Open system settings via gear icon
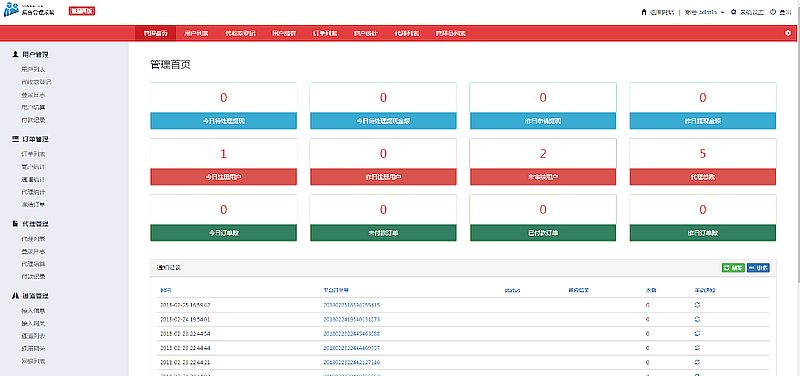Screen dimensions: 800x376 point(734,12)
